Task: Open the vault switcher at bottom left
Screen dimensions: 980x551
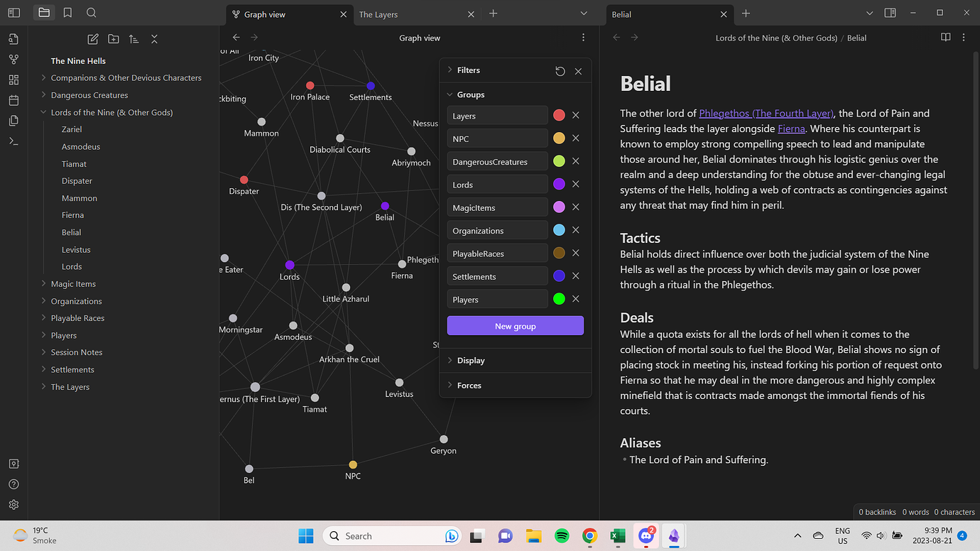Action: click(13, 463)
